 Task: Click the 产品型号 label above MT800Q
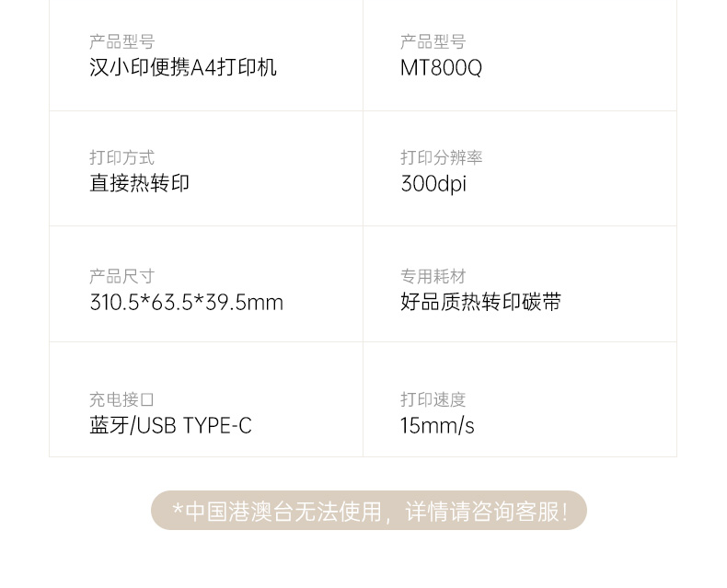pyautogui.click(x=433, y=42)
